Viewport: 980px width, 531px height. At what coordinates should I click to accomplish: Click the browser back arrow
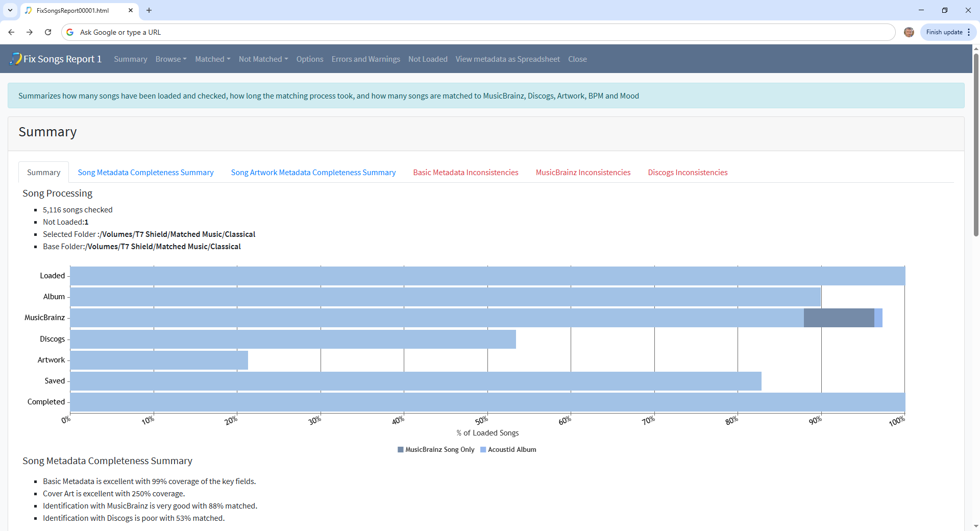coord(11,32)
